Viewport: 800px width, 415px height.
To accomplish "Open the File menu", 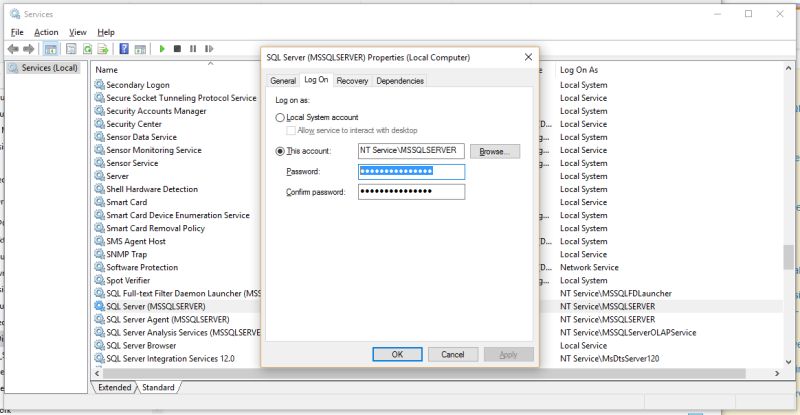I will [17, 32].
